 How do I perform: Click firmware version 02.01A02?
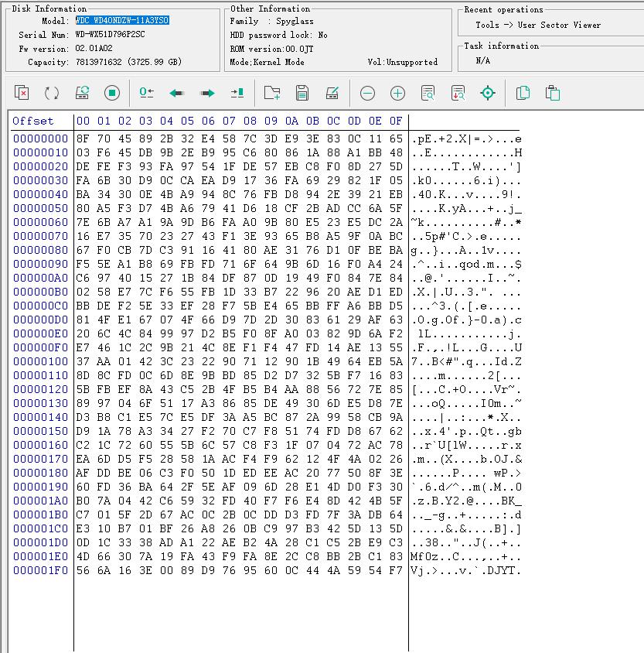(x=94, y=48)
